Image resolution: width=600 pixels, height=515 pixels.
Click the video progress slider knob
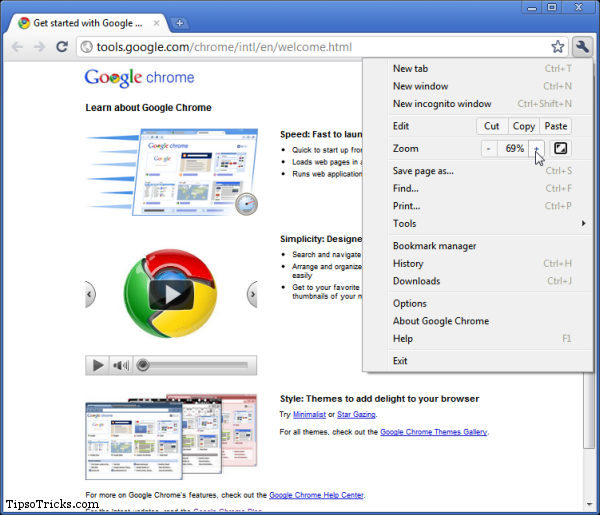(x=143, y=365)
